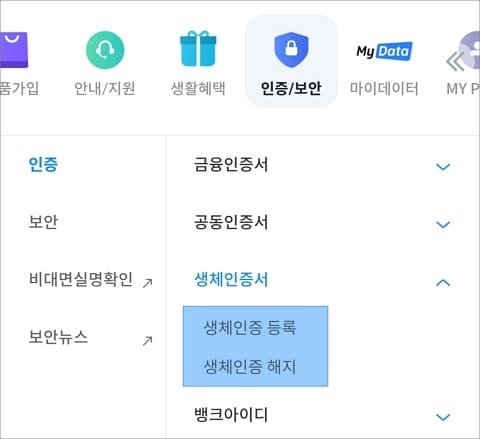The image size is (480, 439).
Task: Open 생체인증 해지 link
Action: 250,366
